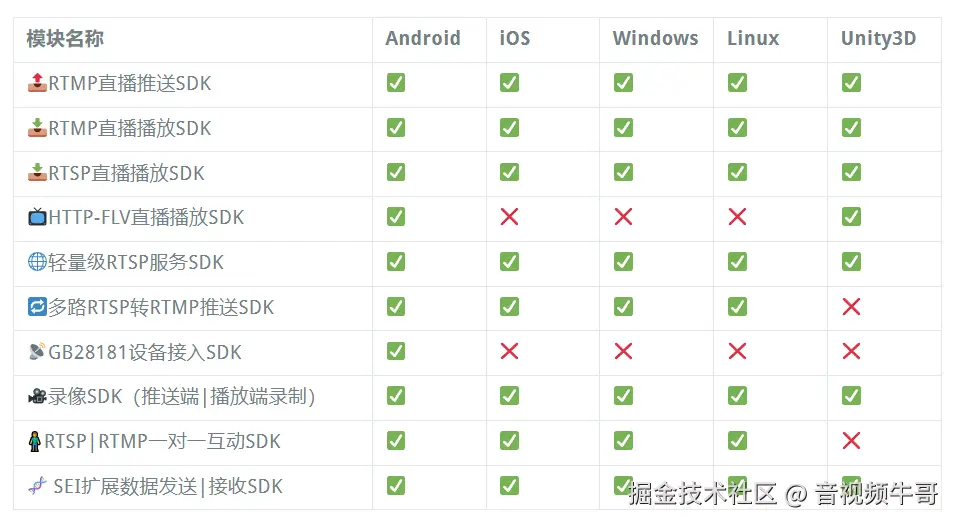This screenshot has height=525, width=956.
Task: Click the red X under iOS for HTTP-FLV直播播放SDK
Action: 509,217
